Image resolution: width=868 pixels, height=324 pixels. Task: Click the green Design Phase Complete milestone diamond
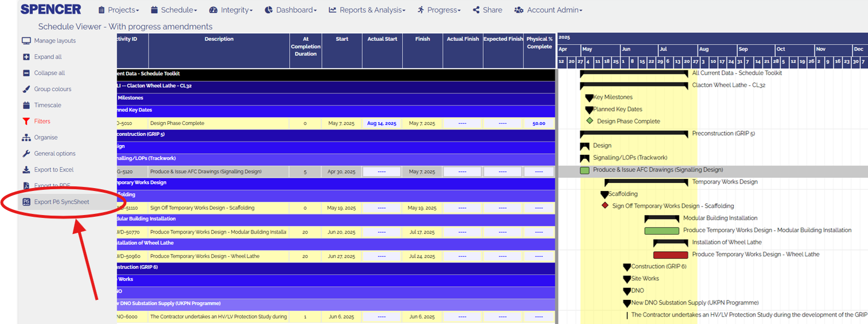589,121
